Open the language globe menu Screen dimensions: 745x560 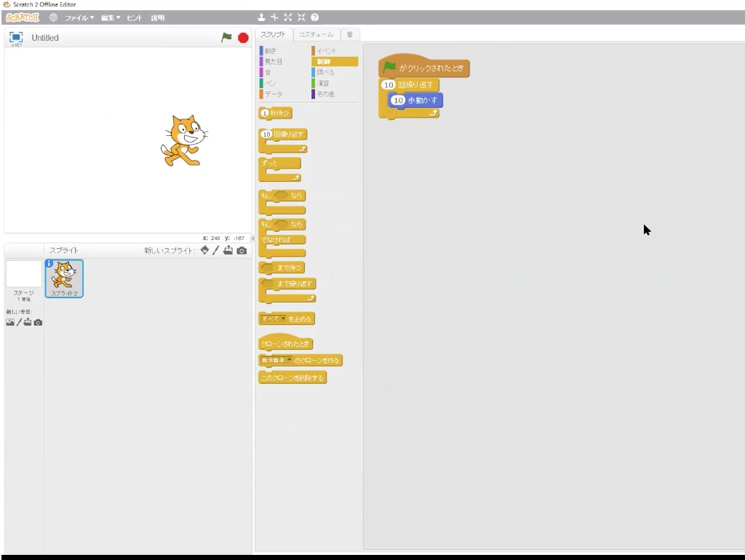coord(53,17)
